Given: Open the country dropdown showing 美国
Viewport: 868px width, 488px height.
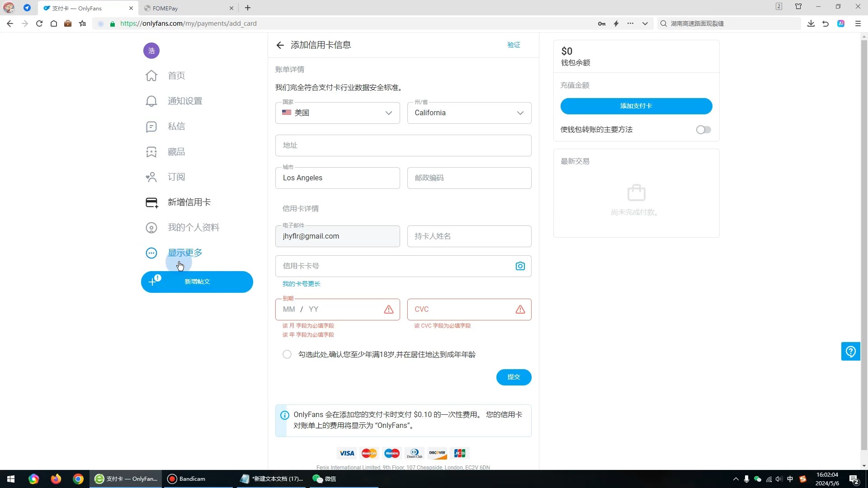Looking at the screenshot, I should point(337,113).
